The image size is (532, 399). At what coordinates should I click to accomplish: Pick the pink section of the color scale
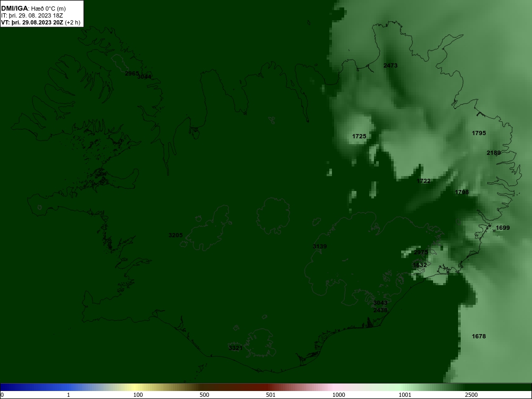pyautogui.click(x=334, y=387)
